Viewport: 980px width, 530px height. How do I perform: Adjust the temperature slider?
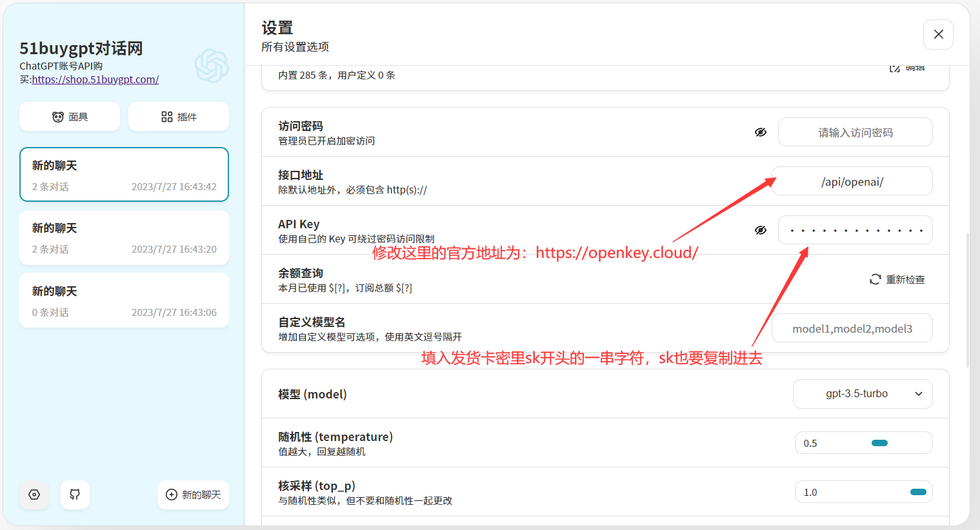(879, 443)
